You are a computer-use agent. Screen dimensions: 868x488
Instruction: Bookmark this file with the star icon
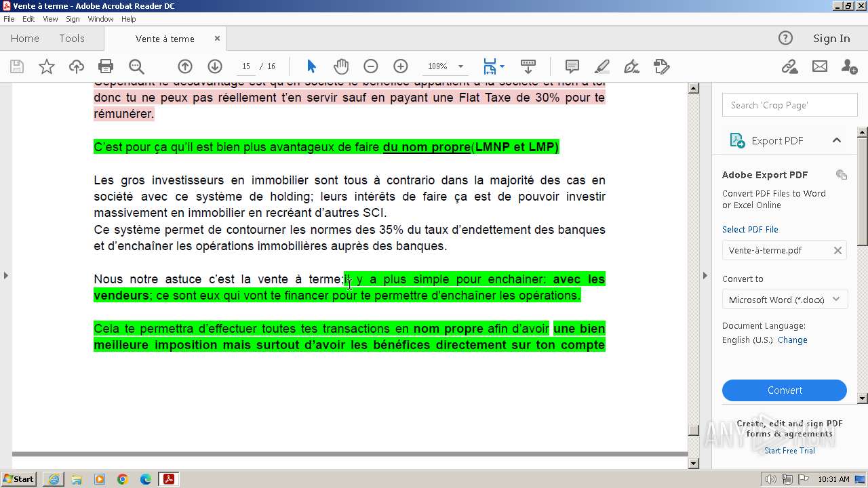click(47, 66)
